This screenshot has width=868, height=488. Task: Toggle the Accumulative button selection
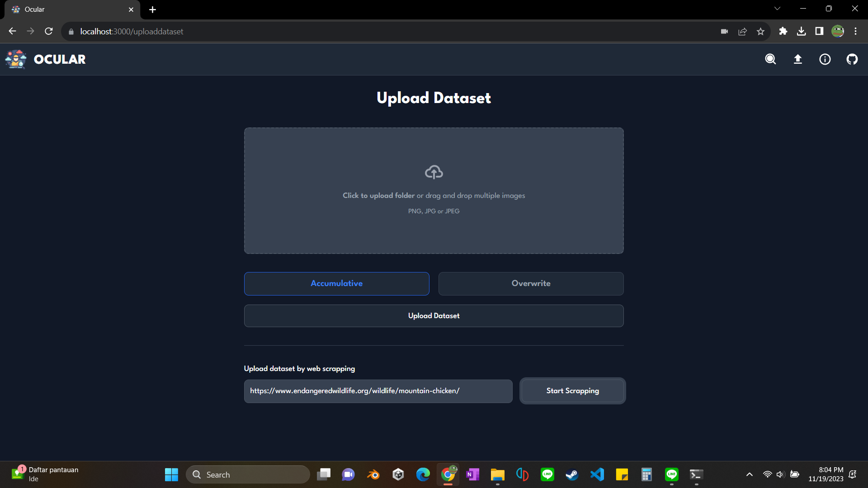click(337, 284)
